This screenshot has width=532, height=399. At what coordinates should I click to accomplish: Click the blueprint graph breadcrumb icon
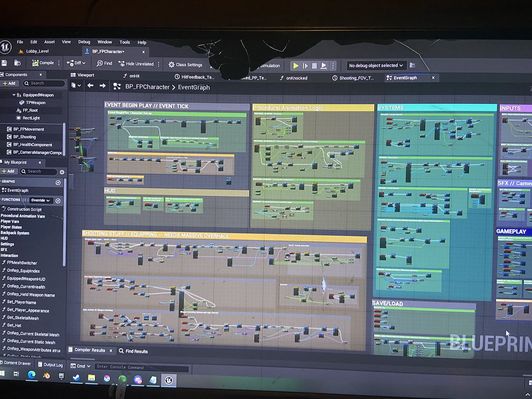117,86
